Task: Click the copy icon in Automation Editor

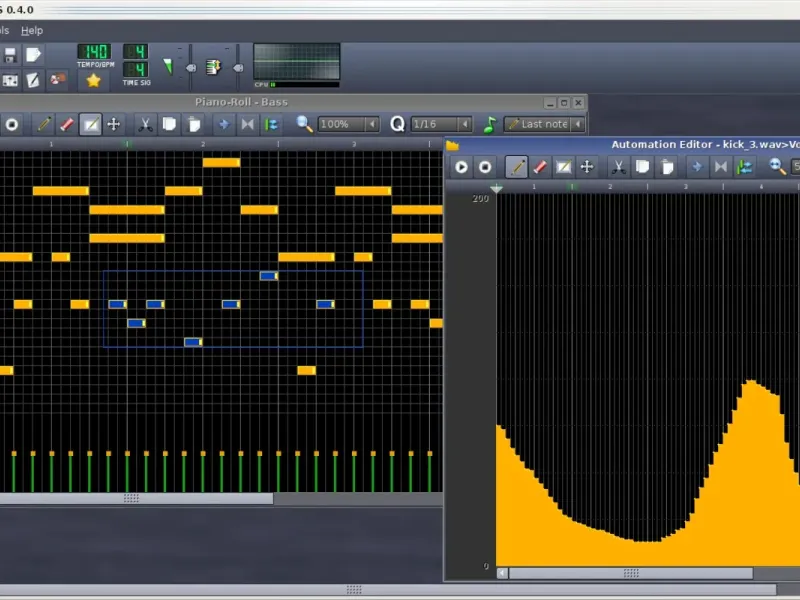Action: [643, 167]
